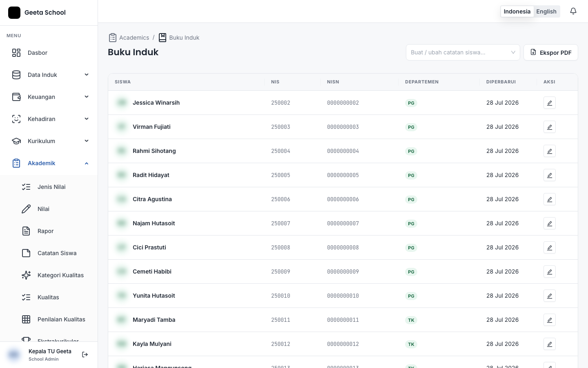Click the edit icon for Virman Fujiati
This screenshot has height=368, width=588.
[x=550, y=127]
